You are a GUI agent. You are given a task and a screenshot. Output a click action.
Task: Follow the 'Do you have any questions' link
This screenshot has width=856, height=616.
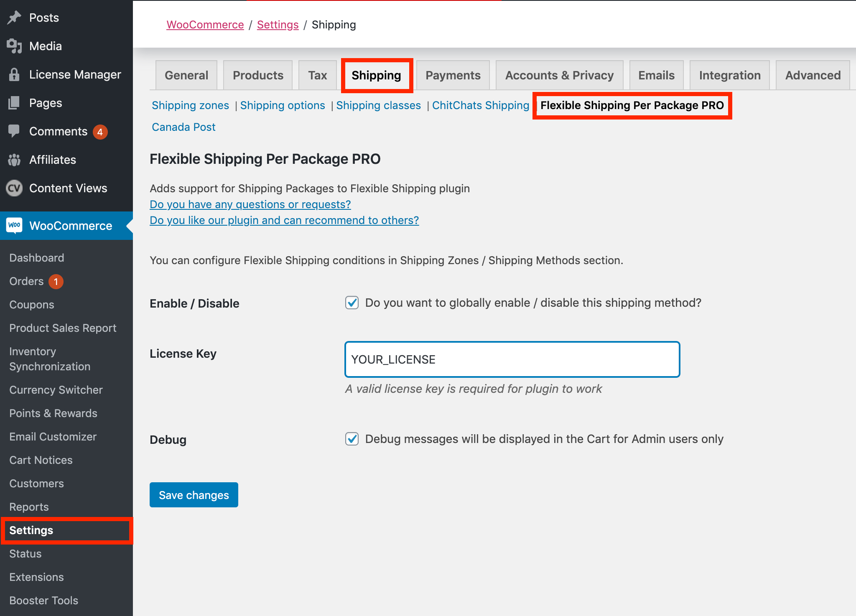tap(250, 204)
